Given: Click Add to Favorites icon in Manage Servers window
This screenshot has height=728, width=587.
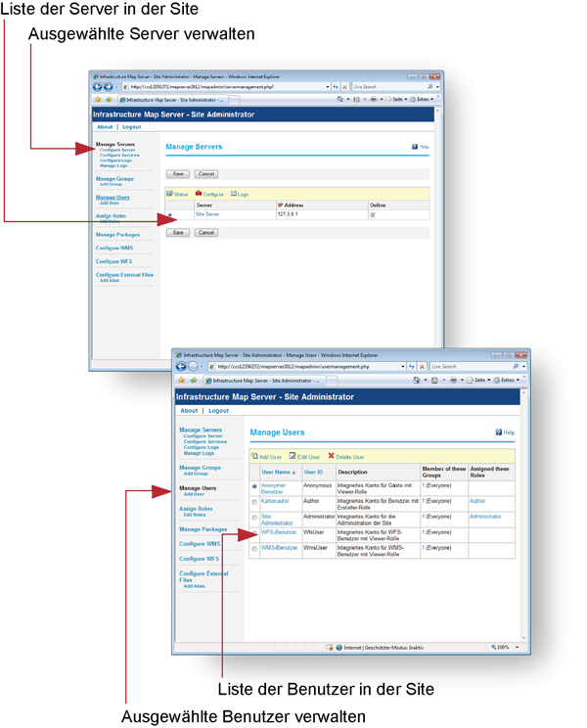Looking at the screenshot, I should tap(109, 100).
